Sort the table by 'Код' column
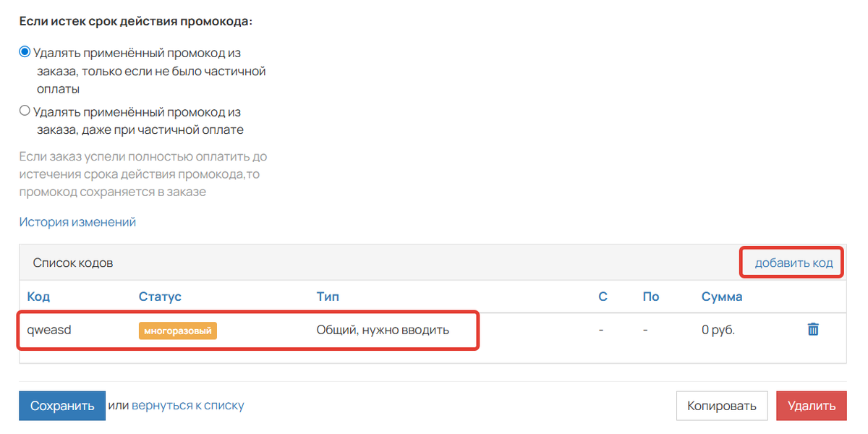The height and width of the screenshot is (434, 868). pos(38,297)
